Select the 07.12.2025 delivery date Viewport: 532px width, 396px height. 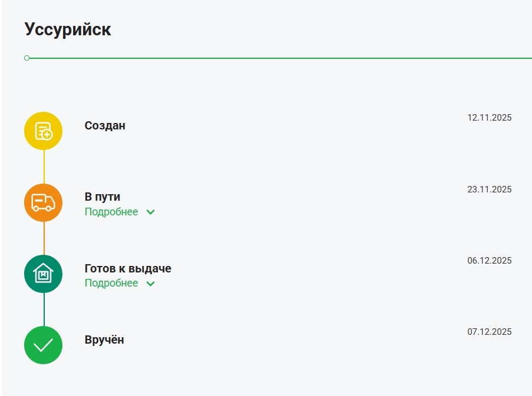pos(489,332)
